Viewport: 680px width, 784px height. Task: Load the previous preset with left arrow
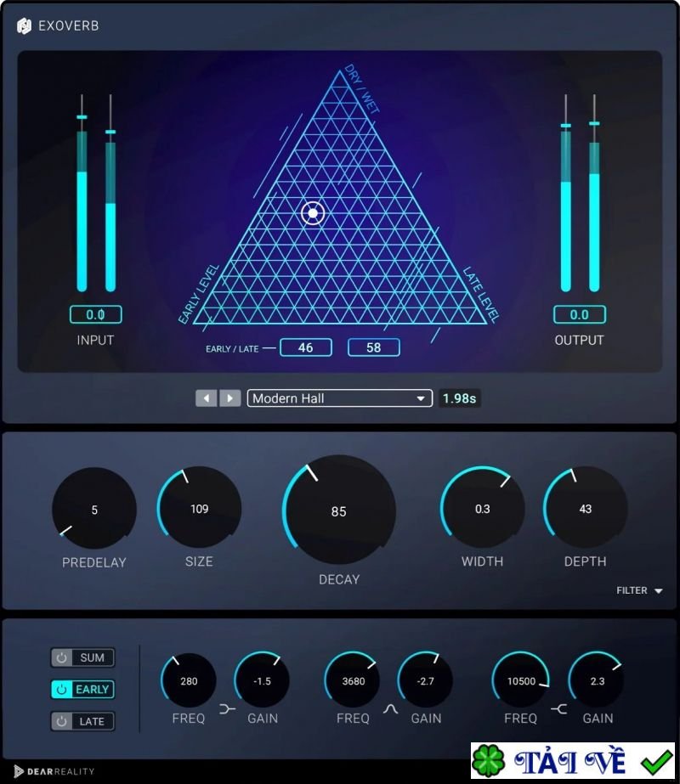coord(207,398)
